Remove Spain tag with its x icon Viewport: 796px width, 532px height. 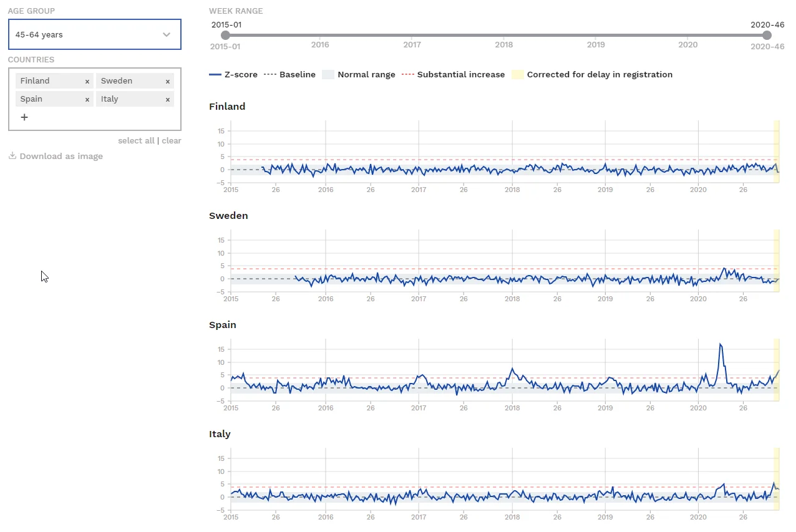(87, 100)
